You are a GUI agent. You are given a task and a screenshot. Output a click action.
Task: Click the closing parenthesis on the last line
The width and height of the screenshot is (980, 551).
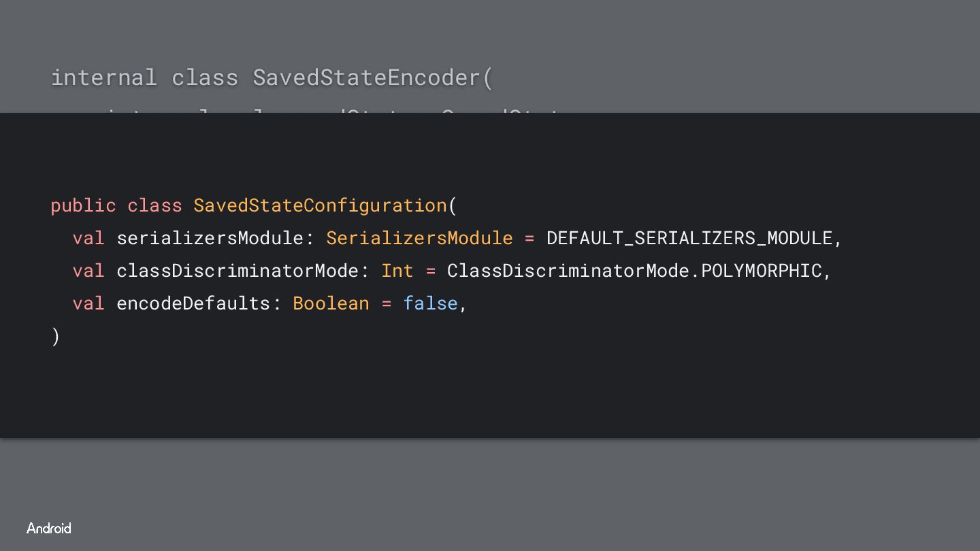56,336
